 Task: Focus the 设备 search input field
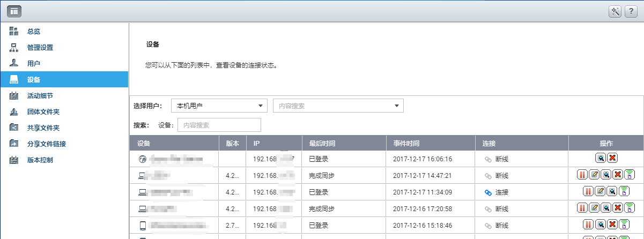(x=219, y=125)
